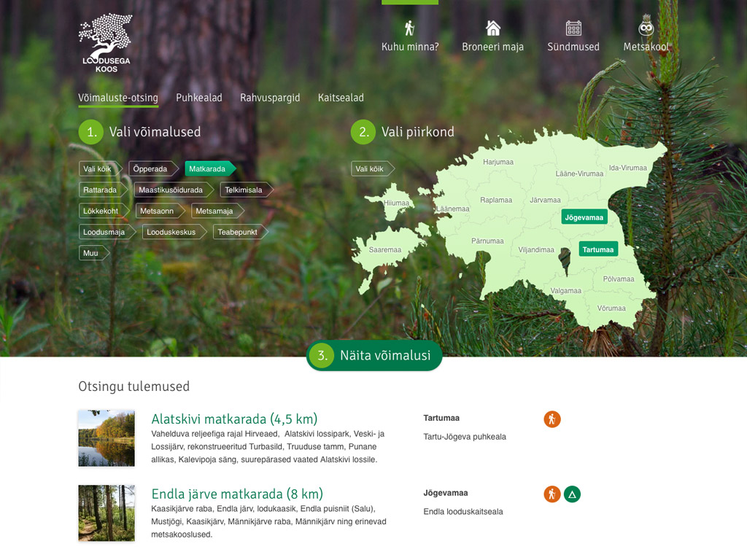Click the hiker icon above Kuhu minna
This screenshot has width=747, height=560.
point(409,28)
